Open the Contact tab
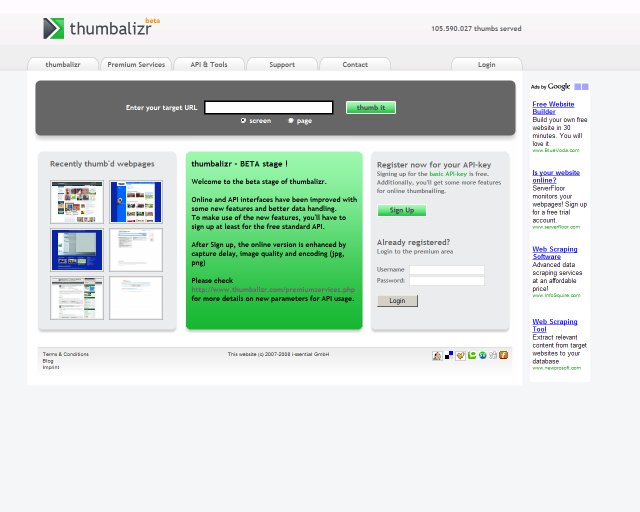 pyautogui.click(x=355, y=65)
